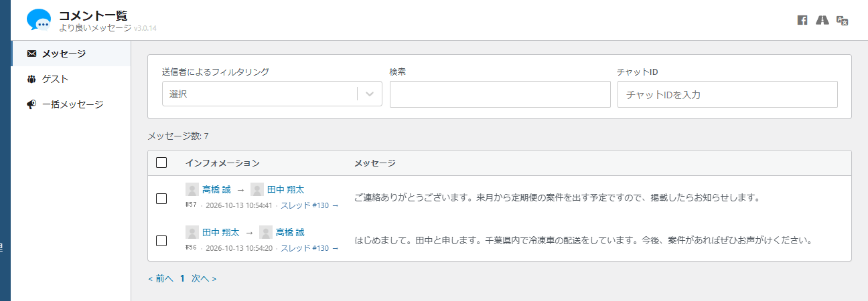The width and height of the screenshot is (868, 301).
Task: Click the チャットID input field
Action: 727,94
